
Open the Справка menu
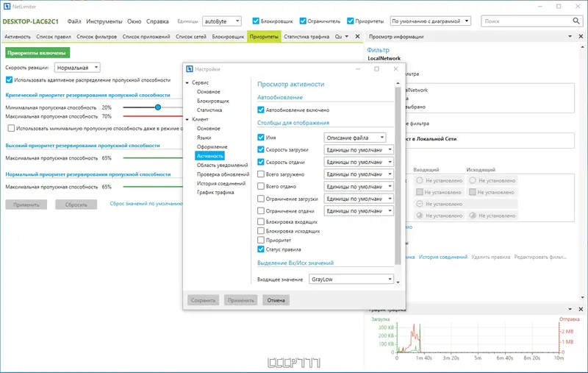click(157, 21)
